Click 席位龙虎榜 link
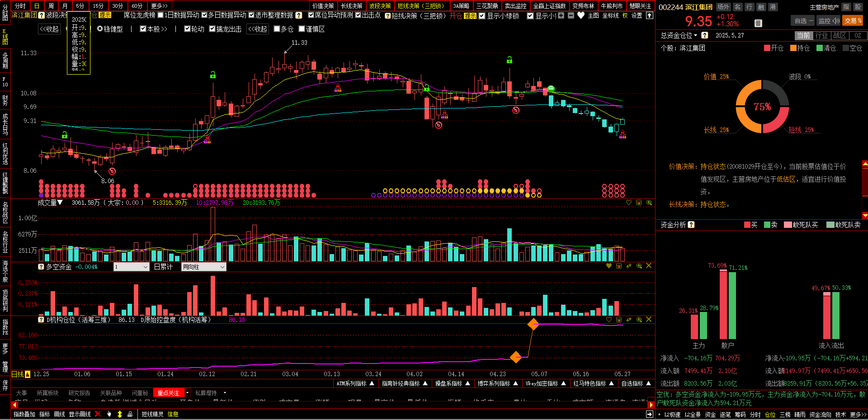Image resolution: width=868 pixels, height=420 pixels. [x=139, y=15]
